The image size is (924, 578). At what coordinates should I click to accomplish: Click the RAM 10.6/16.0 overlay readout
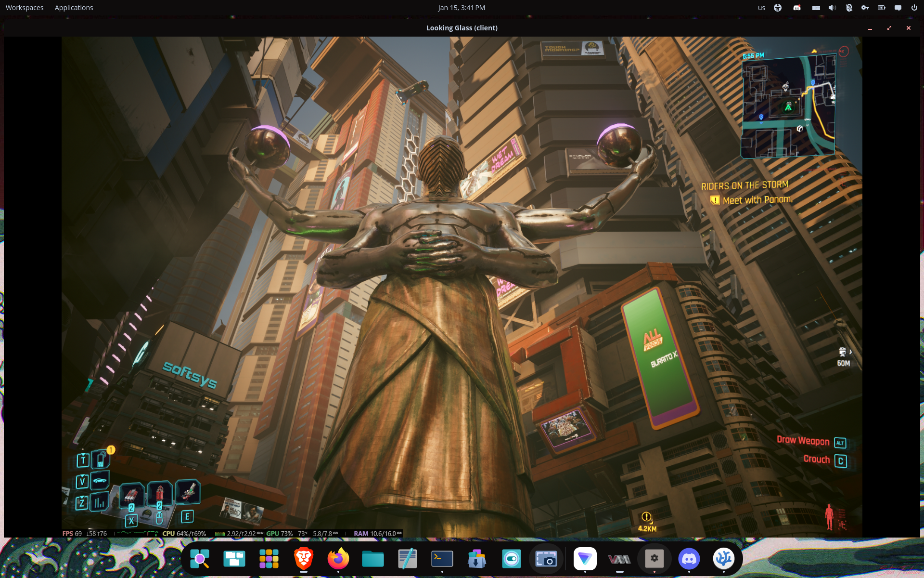pyautogui.click(x=378, y=534)
